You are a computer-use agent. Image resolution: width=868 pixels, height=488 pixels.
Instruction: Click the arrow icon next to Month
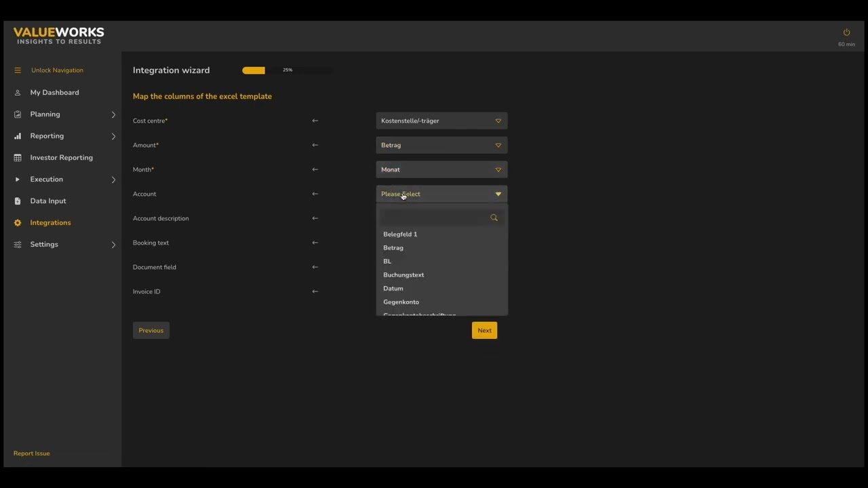click(315, 169)
